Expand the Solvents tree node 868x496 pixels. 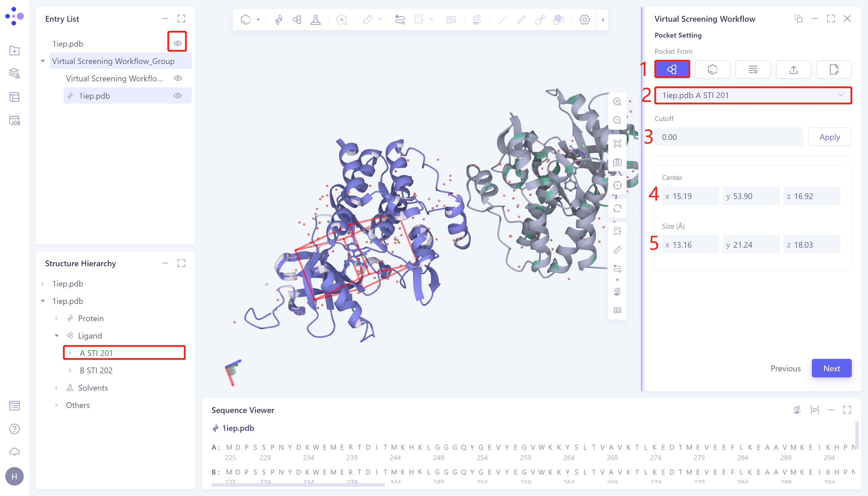tap(56, 388)
